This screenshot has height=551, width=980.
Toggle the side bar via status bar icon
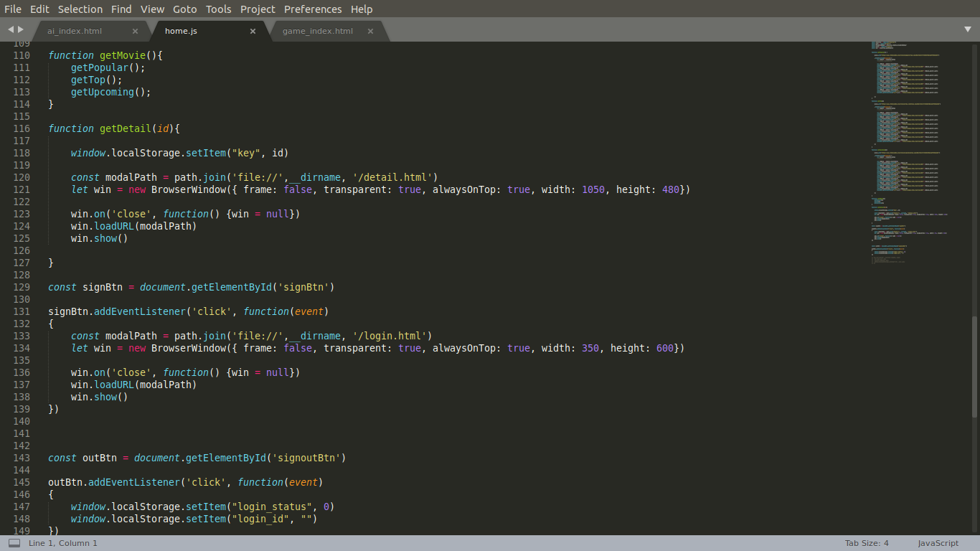tap(14, 543)
